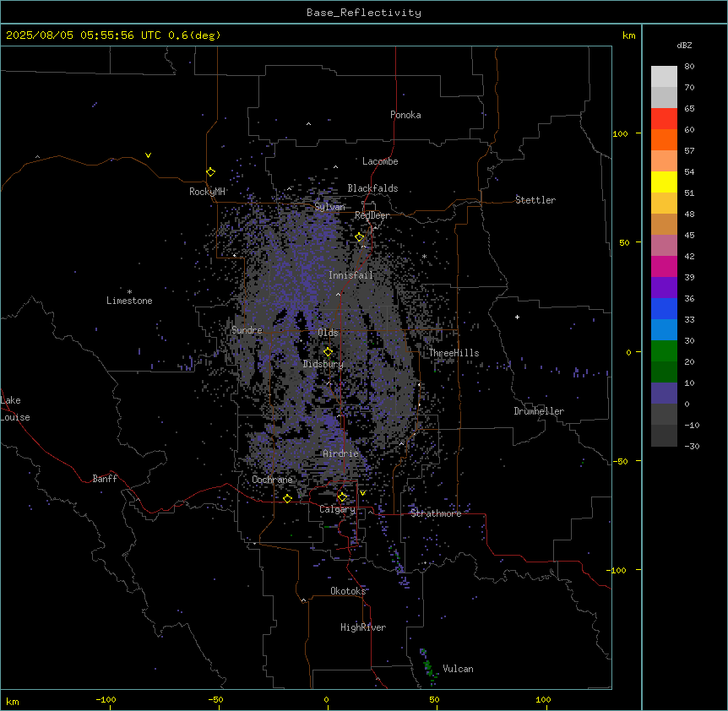Select the Lacombe city label
The image size is (728, 711).
click(x=380, y=161)
